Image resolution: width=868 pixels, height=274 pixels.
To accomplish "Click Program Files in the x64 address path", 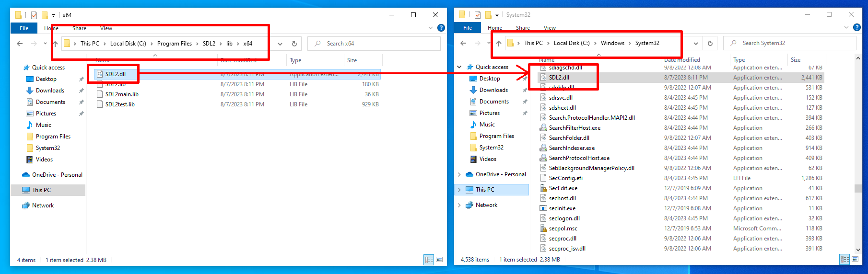I will tap(174, 44).
